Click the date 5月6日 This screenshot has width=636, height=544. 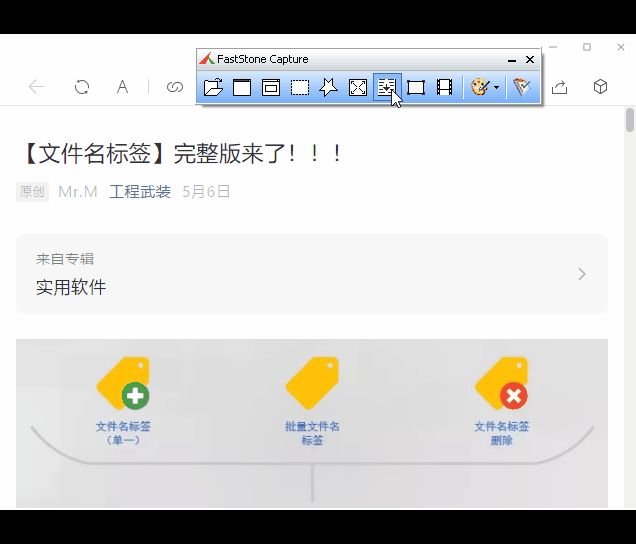[206, 192]
